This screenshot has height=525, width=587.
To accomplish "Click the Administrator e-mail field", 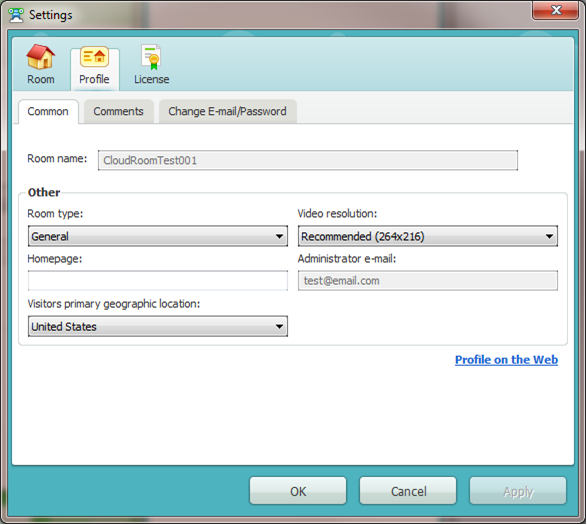I will click(x=428, y=281).
